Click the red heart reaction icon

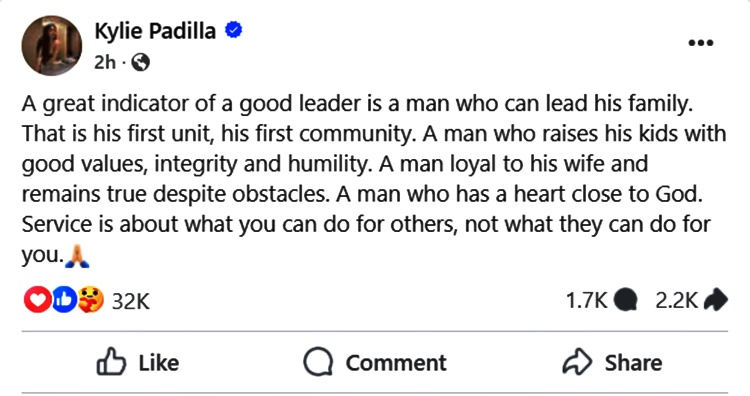click(x=37, y=300)
